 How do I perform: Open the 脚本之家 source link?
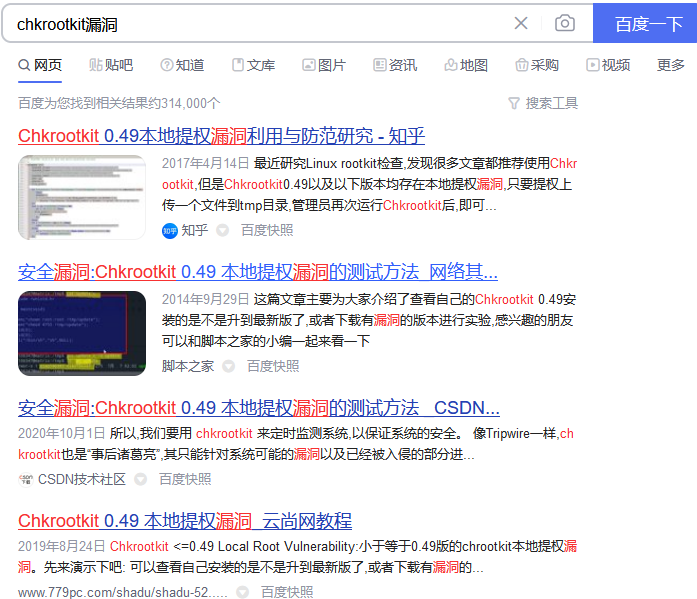point(188,366)
